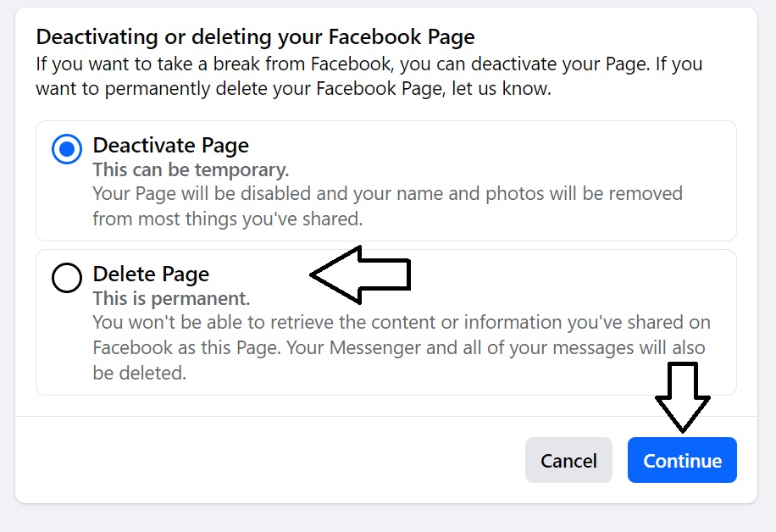Click the left-pointing arrow annotation

pyautogui.click(x=361, y=274)
